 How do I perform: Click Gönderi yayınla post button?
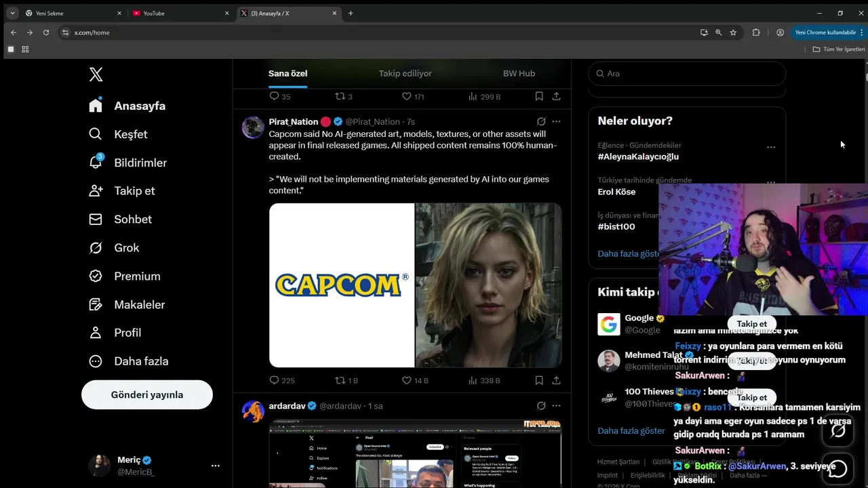click(147, 394)
